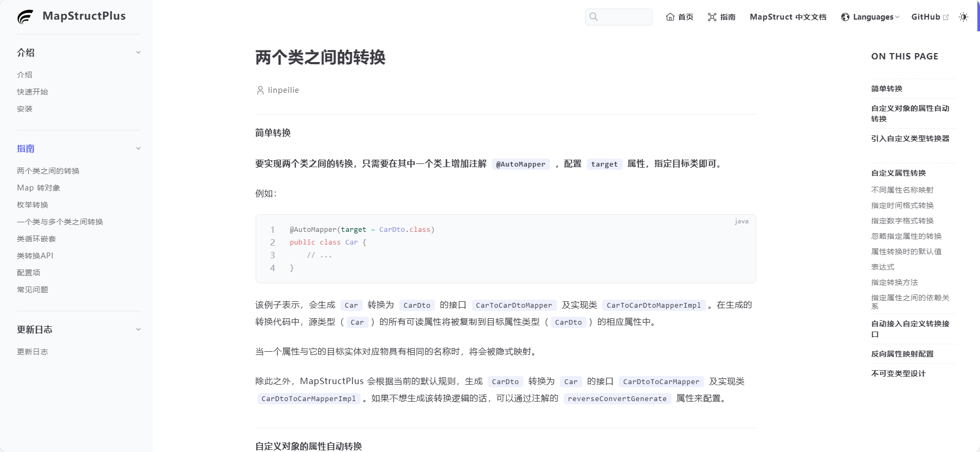Screen dimensions: 980x452
Task: Focus the search input field
Action: (619, 17)
